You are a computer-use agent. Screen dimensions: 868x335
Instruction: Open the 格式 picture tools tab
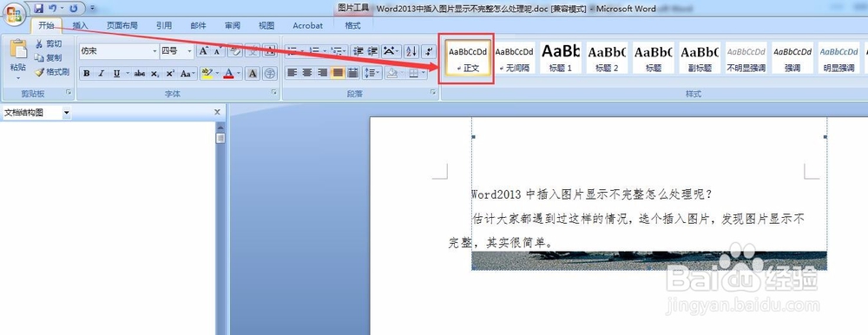point(352,25)
